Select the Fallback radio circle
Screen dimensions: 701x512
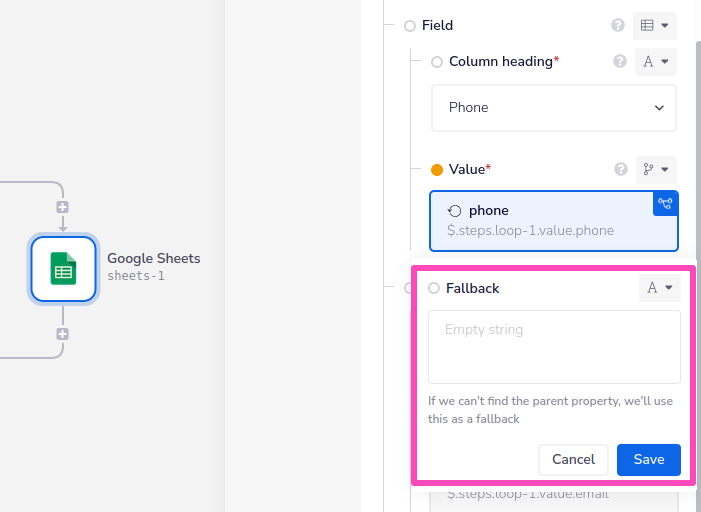coord(434,288)
